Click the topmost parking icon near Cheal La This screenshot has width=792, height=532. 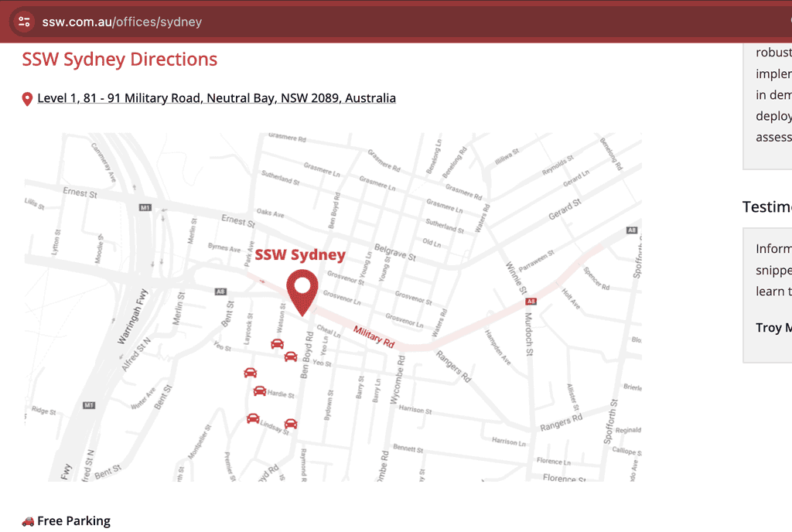(277, 344)
